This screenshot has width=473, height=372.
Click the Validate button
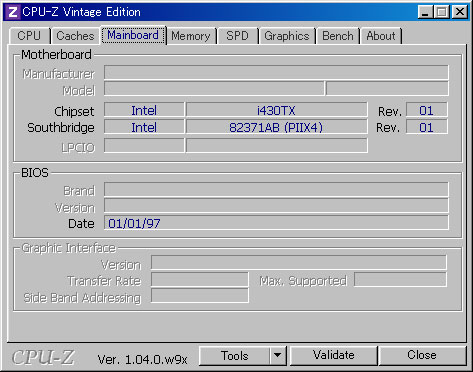[x=334, y=356]
